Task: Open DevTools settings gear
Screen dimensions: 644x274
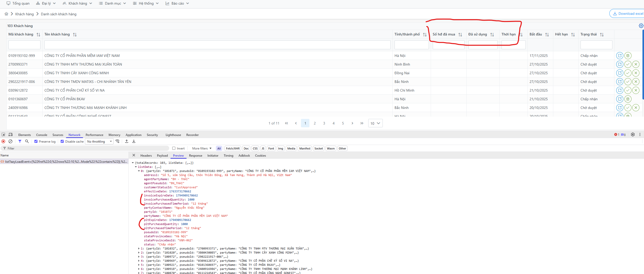Action: [633, 135]
